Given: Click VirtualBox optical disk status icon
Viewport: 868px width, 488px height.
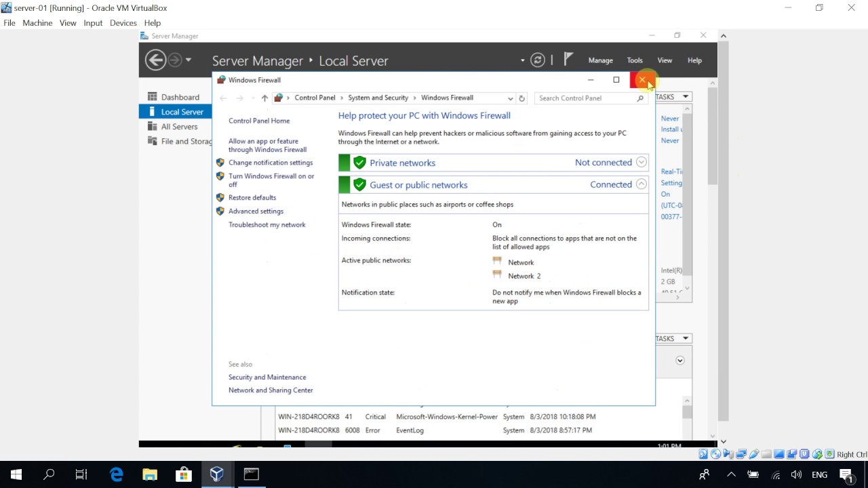Looking at the screenshot, I should [x=715, y=454].
